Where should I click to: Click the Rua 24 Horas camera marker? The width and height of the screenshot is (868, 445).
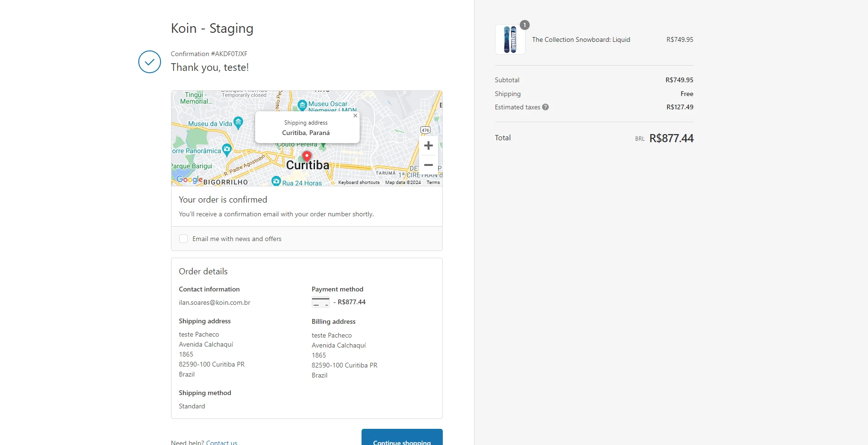point(276,181)
